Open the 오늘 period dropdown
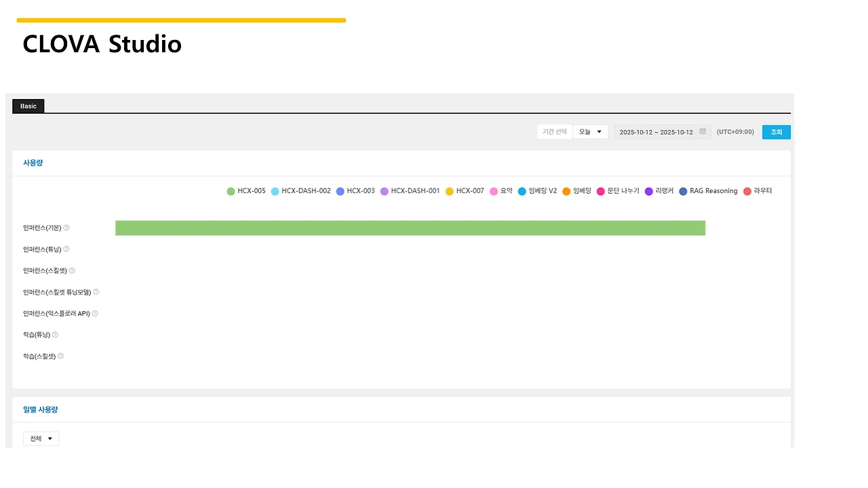Image resolution: width=868 pixels, height=488 pixels. click(x=590, y=131)
